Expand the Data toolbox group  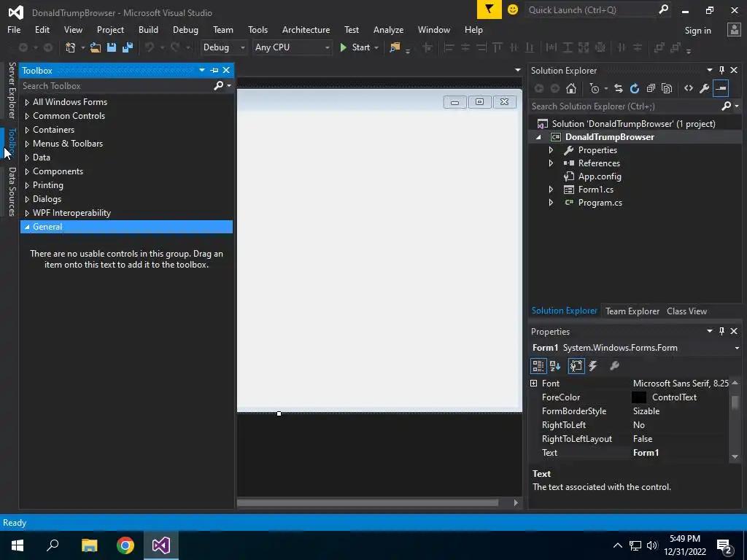27,157
